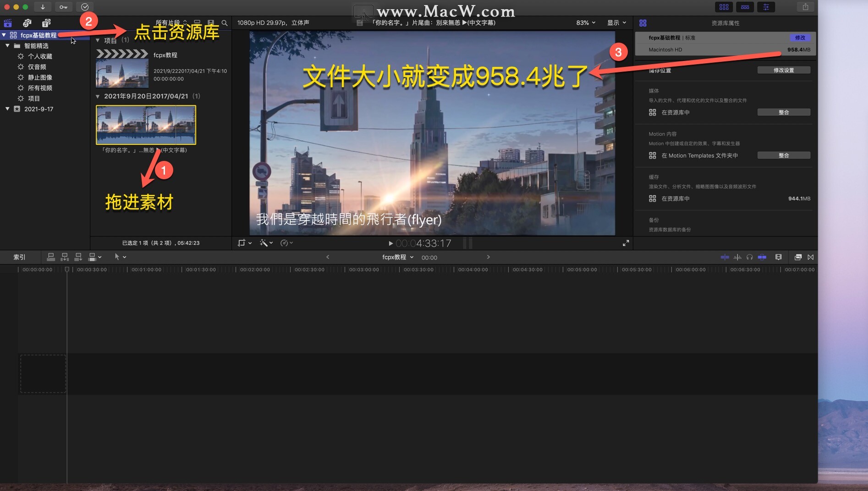Click the Share export button
Screen dimensions: 868x491
[805, 7]
